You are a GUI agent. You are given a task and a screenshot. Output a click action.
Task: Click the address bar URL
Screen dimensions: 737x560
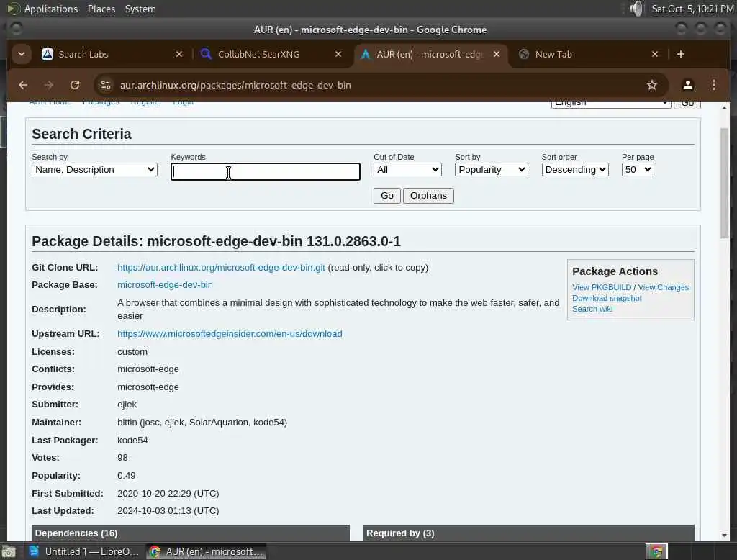(235, 85)
